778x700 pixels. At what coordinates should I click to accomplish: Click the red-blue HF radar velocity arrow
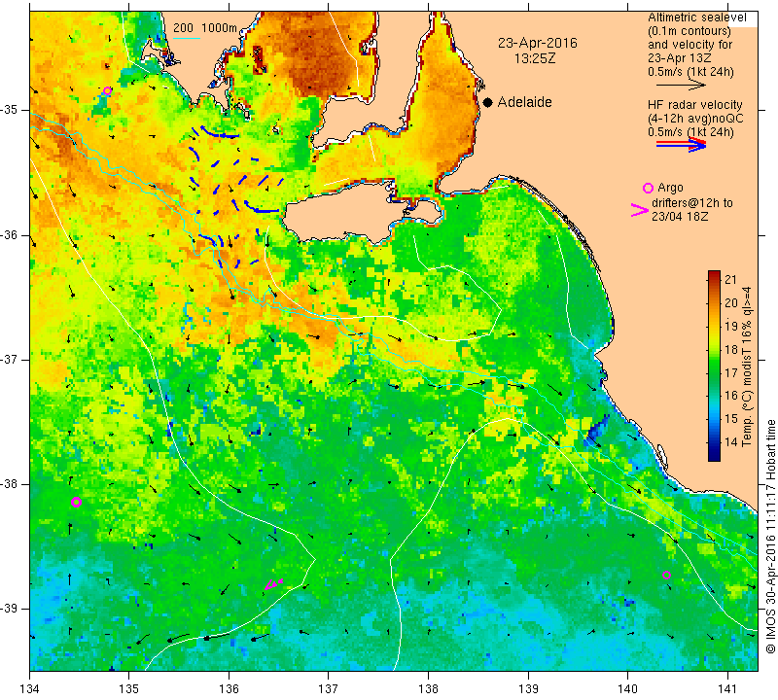[x=681, y=145]
